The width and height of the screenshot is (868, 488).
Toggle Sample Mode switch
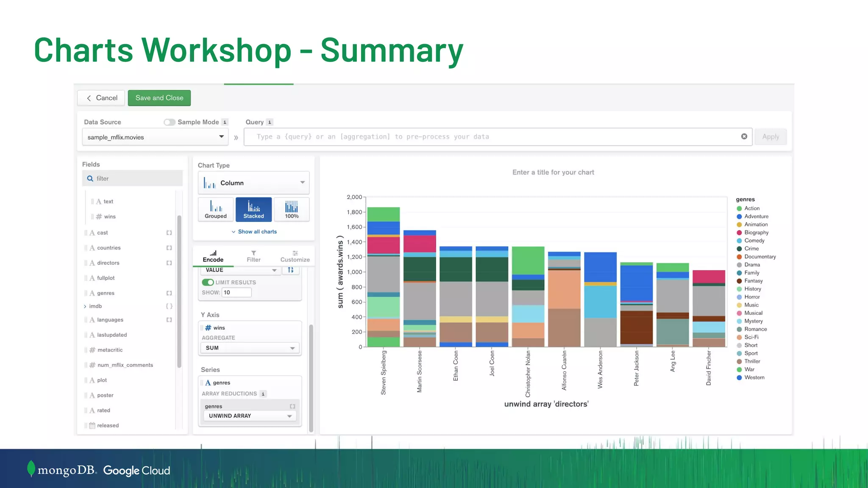coord(170,122)
